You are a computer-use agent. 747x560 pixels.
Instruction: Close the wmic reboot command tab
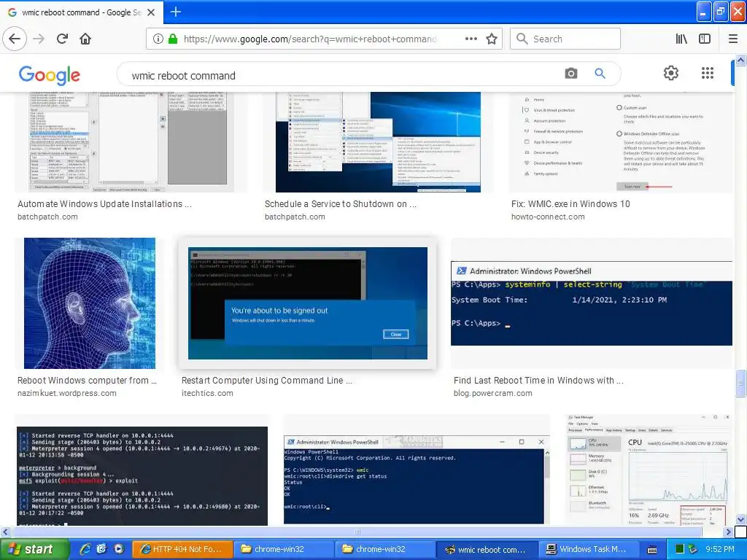pos(151,12)
